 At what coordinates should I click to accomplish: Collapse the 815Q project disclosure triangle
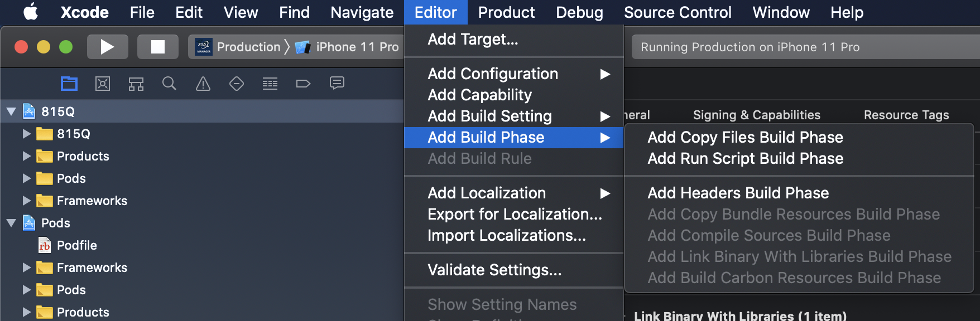click(x=11, y=111)
